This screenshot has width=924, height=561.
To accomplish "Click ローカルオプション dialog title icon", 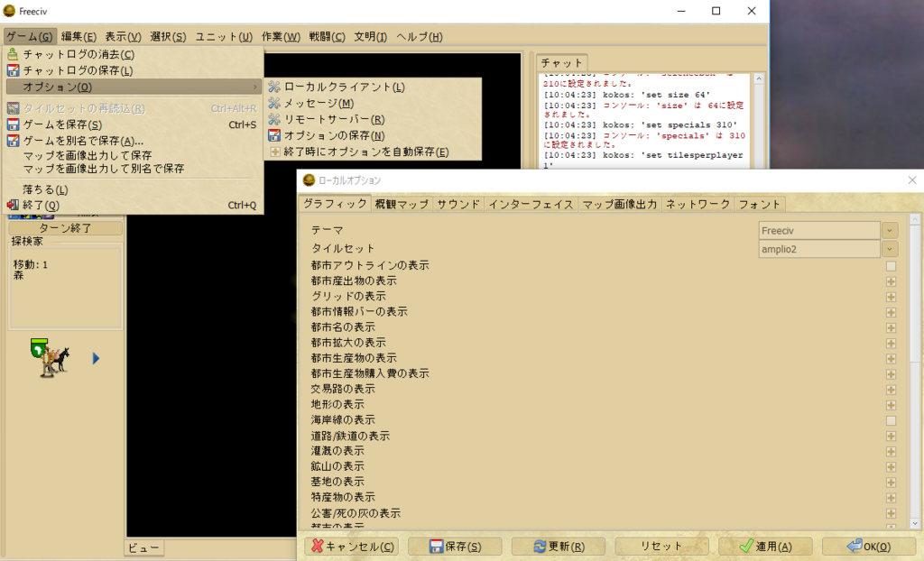I will [x=309, y=180].
